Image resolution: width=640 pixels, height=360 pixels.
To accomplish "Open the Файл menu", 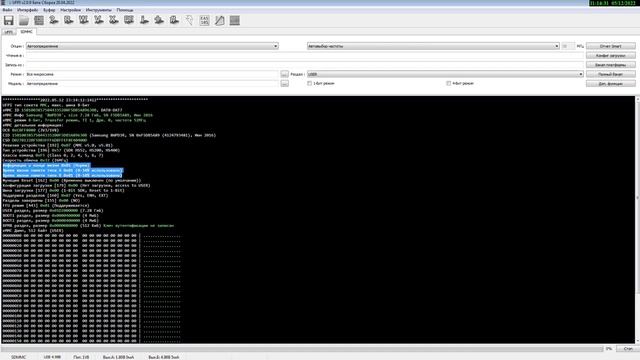I will click(x=7, y=10).
